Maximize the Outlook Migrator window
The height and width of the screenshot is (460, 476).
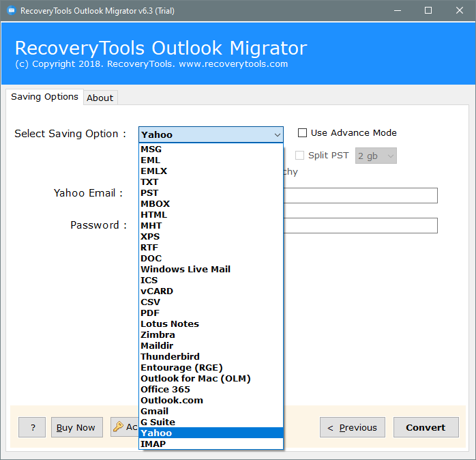coord(428,11)
